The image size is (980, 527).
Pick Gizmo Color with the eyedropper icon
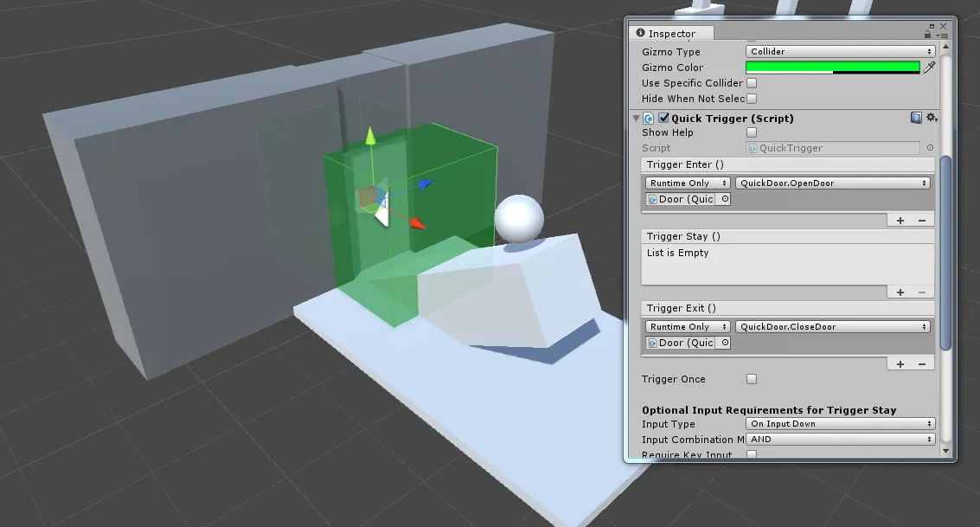pyautogui.click(x=929, y=67)
